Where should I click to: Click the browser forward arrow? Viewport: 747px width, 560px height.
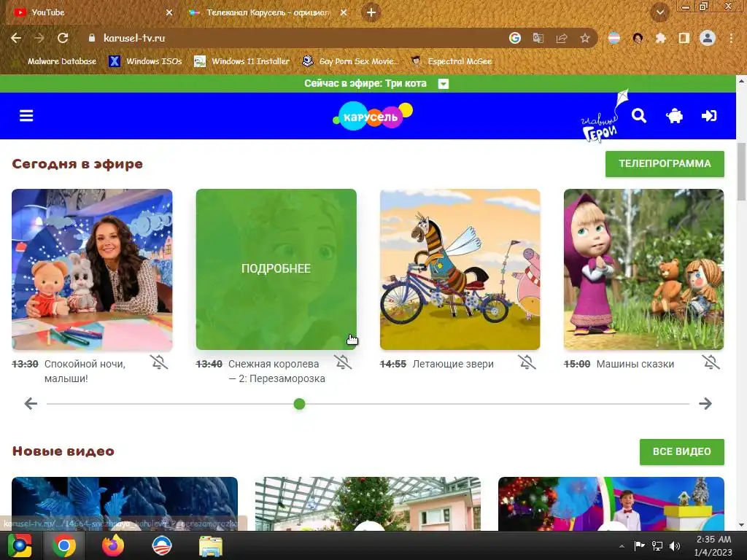[x=39, y=38]
